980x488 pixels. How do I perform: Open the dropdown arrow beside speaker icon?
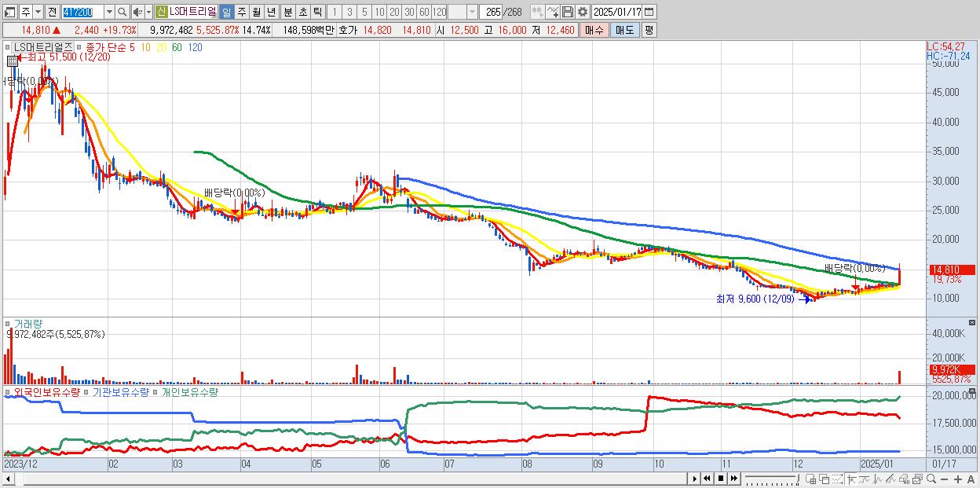[x=148, y=12]
